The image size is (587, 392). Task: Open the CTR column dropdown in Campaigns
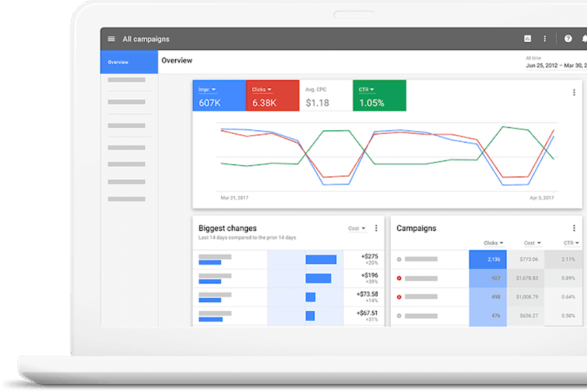pyautogui.click(x=572, y=243)
